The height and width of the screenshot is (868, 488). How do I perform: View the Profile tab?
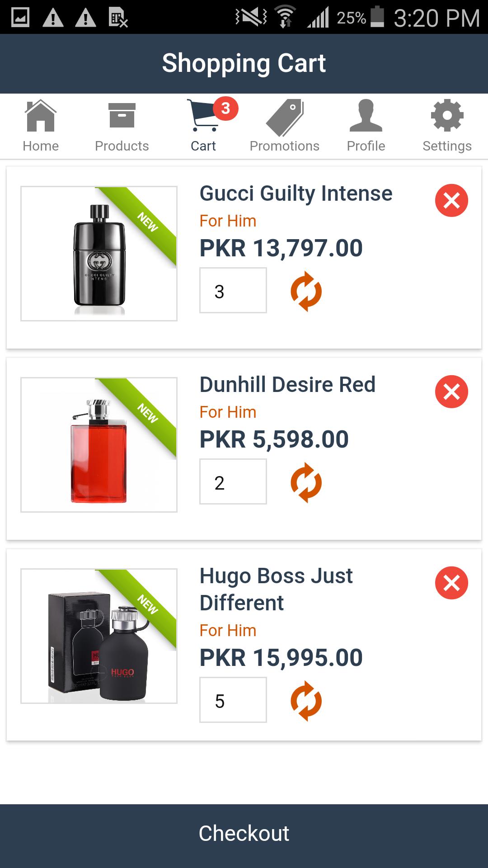pos(366,126)
